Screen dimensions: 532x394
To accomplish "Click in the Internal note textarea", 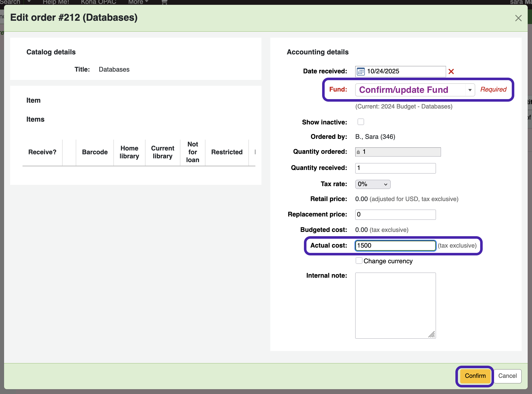I will coord(395,305).
